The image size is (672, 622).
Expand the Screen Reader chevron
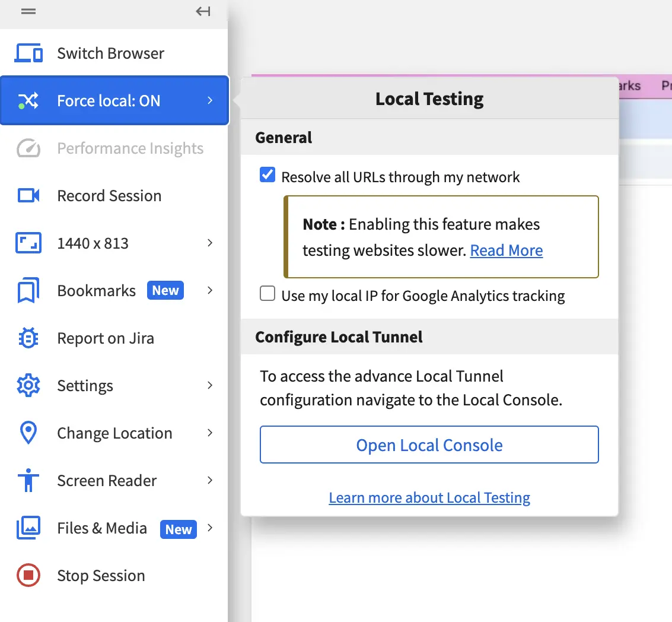210,480
